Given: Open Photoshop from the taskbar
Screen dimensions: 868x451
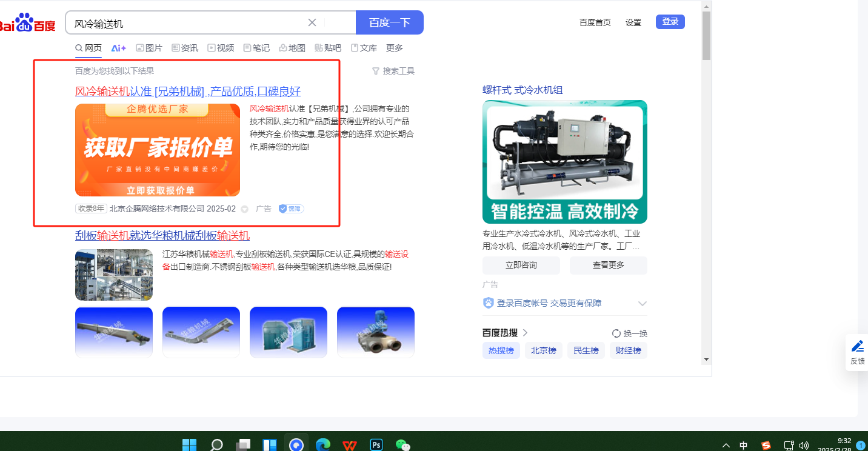Looking at the screenshot, I should [376, 445].
